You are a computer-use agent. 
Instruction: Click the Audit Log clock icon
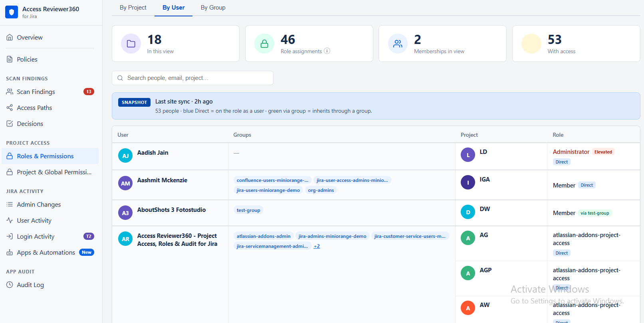click(10, 285)
